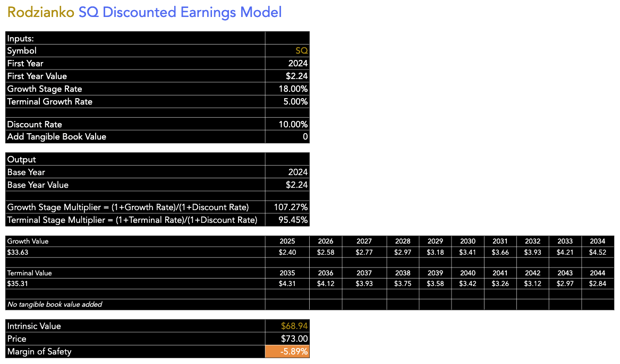Select the Add Tangible Book Value cell
Screen dimensions: 620x364
click(x=287, y=136)
